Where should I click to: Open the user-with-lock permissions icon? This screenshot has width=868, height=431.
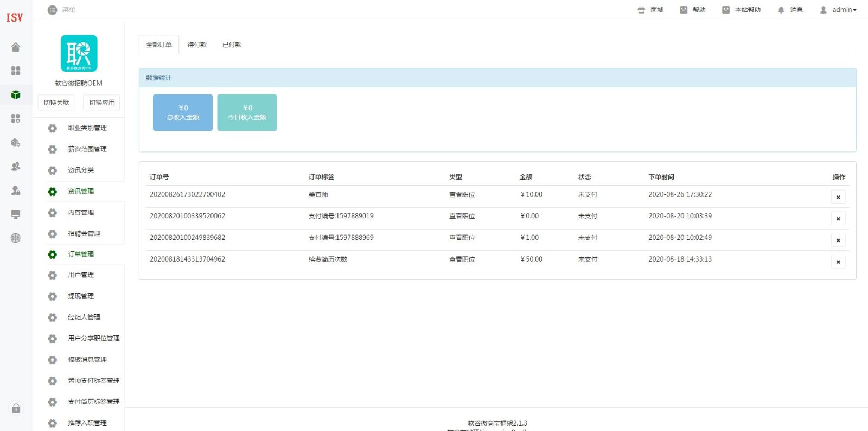(x=16, y=190)
